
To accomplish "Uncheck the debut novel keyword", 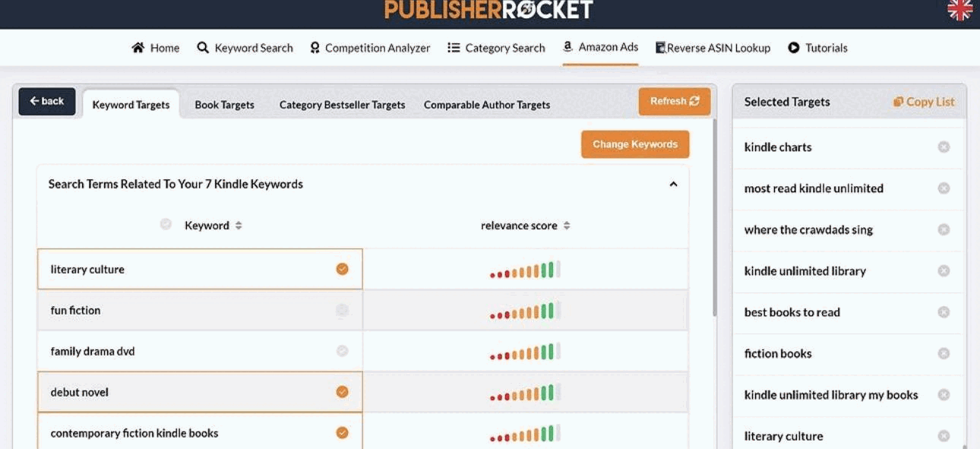I will click(342, 392).
